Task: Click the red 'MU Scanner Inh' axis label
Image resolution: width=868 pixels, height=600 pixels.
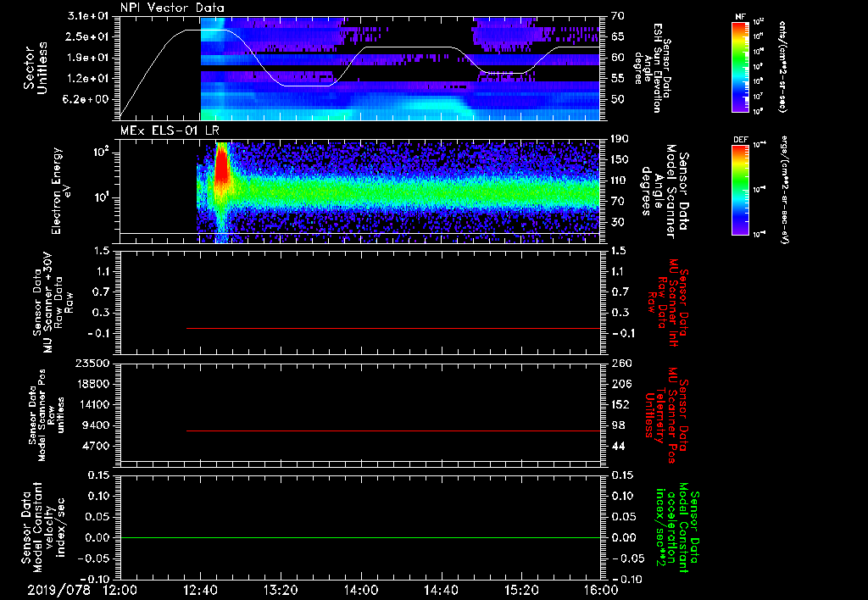Action: point(668,303)
